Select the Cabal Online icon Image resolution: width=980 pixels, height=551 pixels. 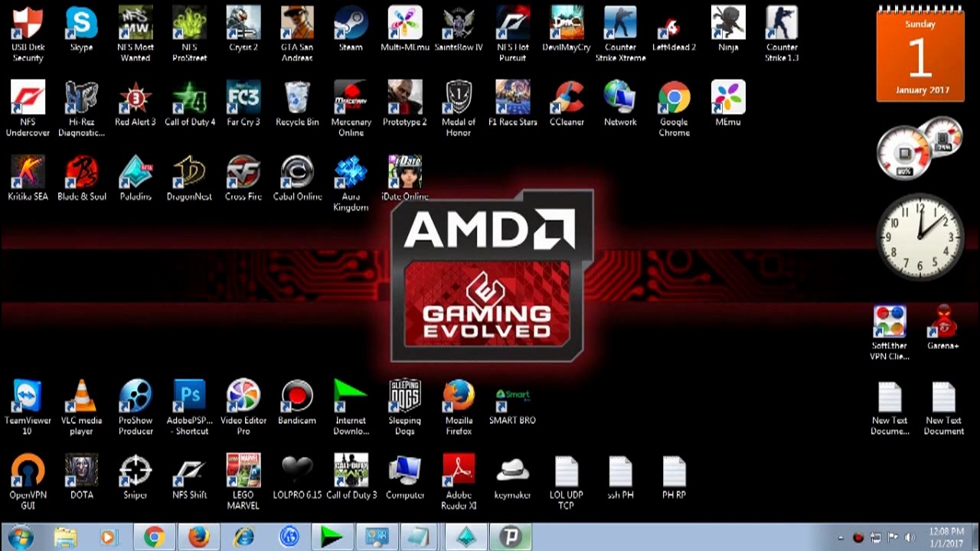point(297,179)
